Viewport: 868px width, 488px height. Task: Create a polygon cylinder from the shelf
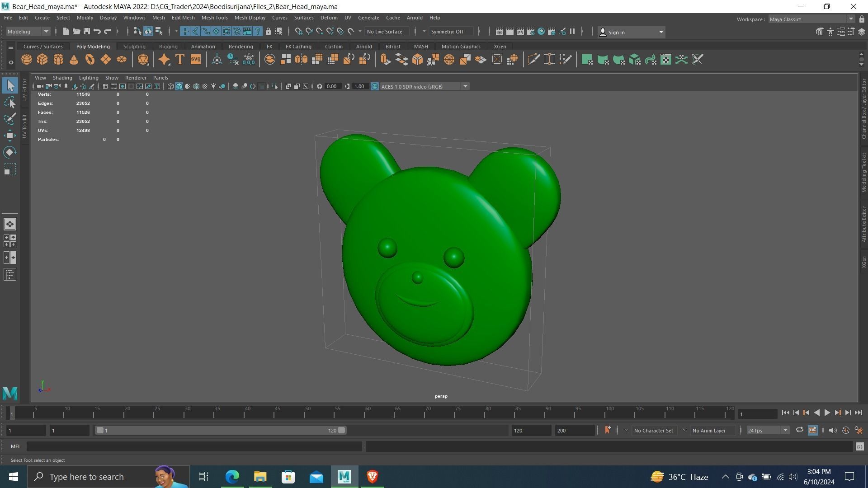(x=58, y=60)
